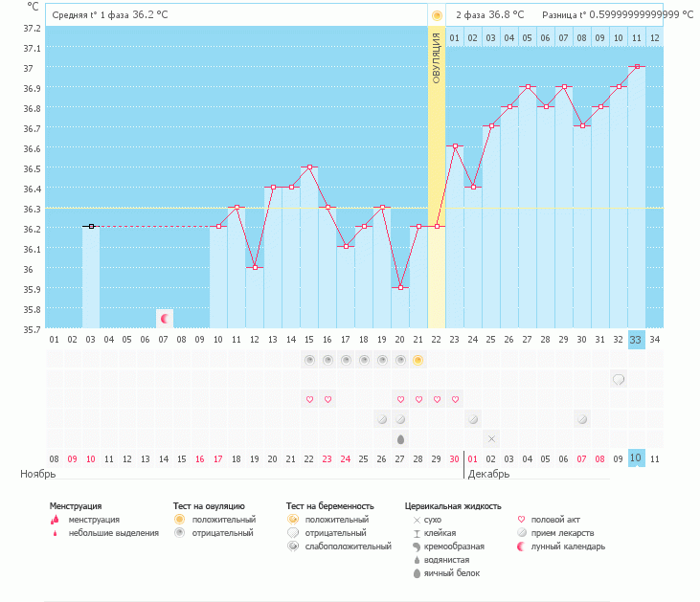Select the highlighted cycle day 33 label

(636, 339)
